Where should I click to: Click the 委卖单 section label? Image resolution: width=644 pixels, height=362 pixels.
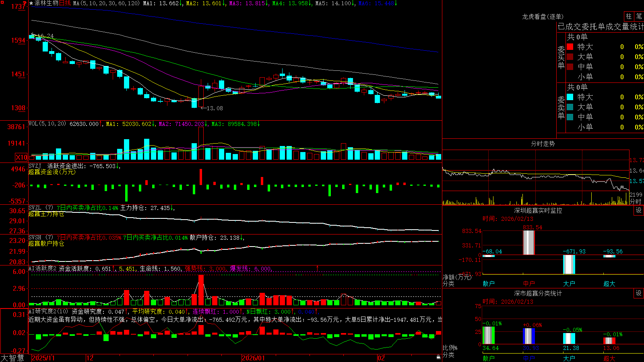(x=561, y=107)
